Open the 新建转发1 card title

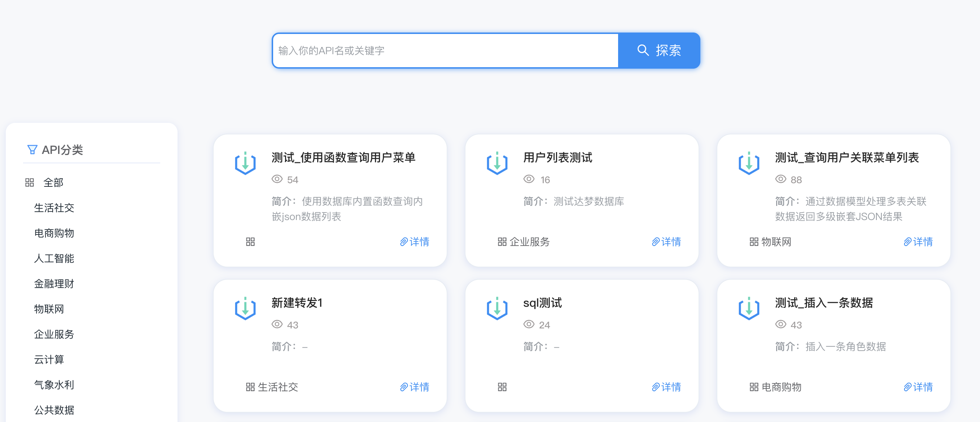pyautogui.click(x=297, y=303)
